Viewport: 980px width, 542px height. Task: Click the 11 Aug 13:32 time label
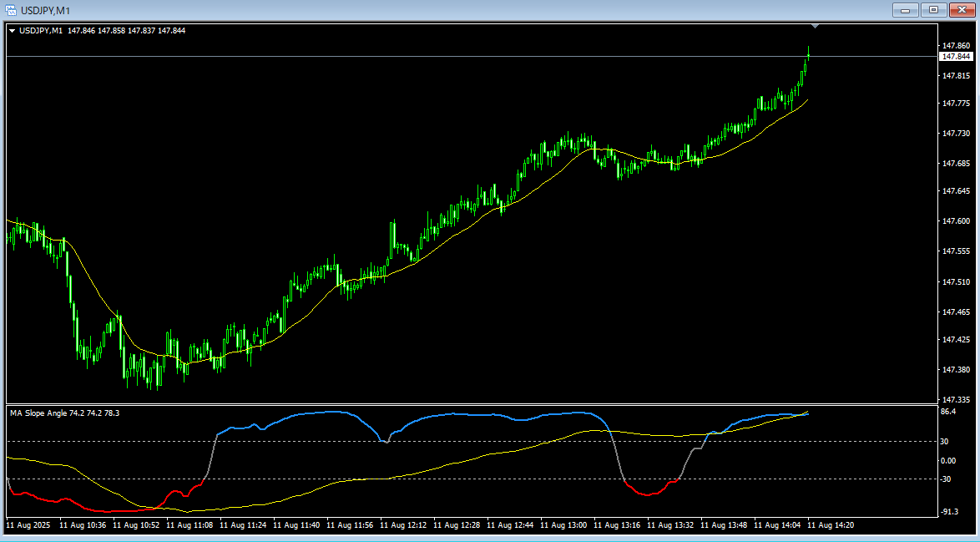(x=670, y=526)
